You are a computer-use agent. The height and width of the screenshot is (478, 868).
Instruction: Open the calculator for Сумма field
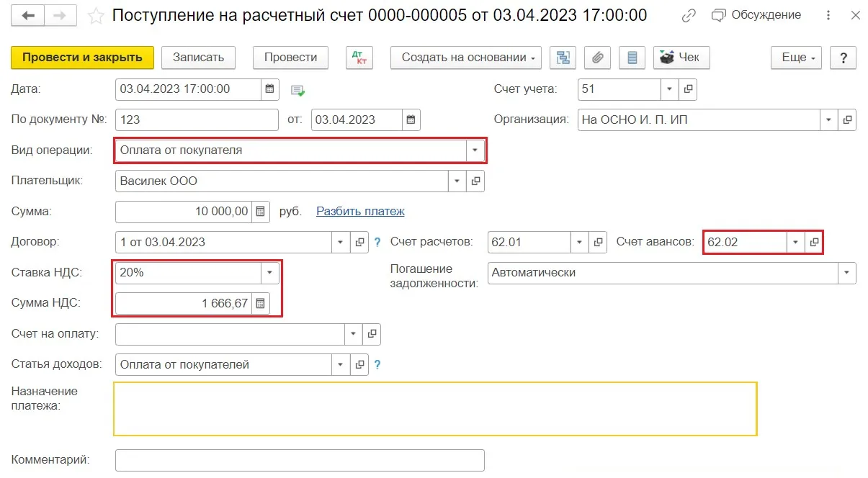coord(261,212)
